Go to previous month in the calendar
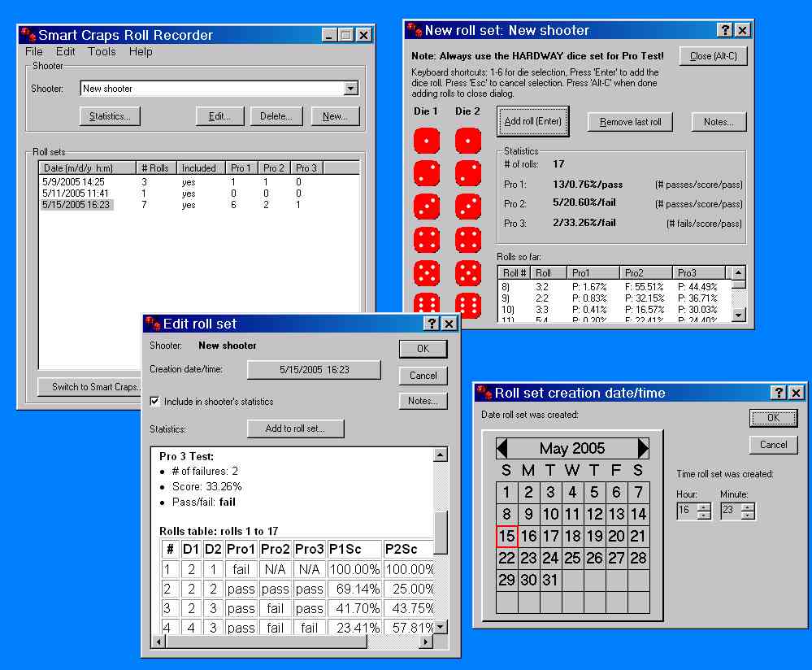The width and height of the screenshot is (812, 670). point(502,448)
